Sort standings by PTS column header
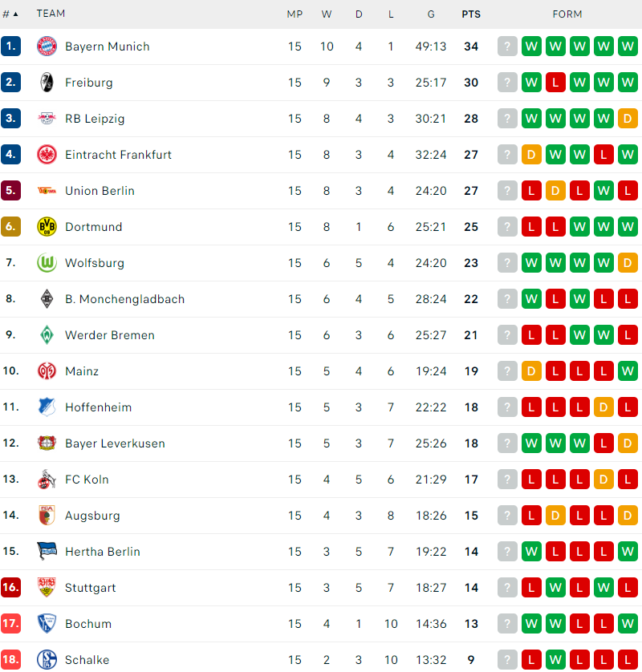642x672 pixels. 471,14
